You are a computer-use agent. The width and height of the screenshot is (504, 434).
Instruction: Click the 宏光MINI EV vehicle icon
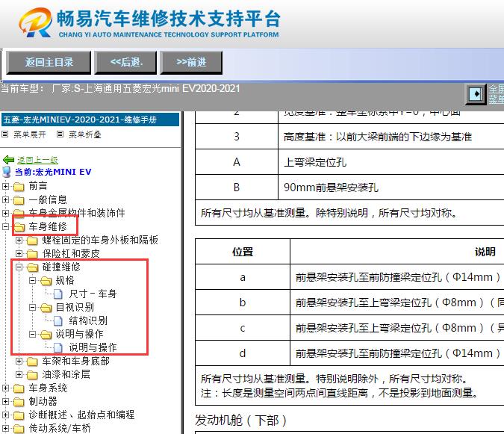[x=7, y=172]
